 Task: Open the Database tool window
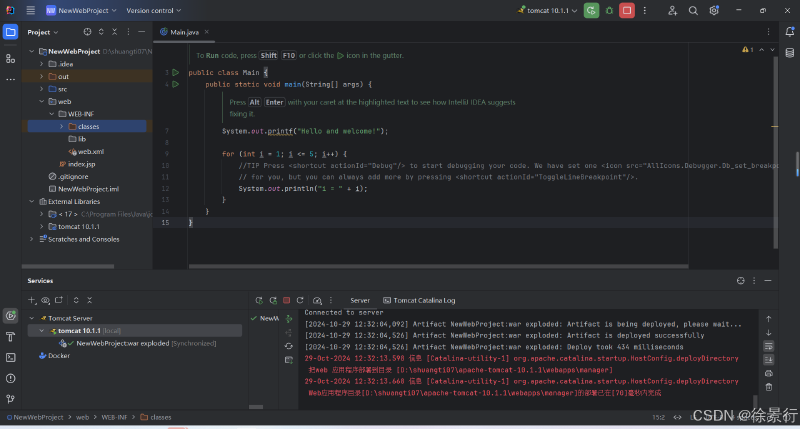(790, 53)
